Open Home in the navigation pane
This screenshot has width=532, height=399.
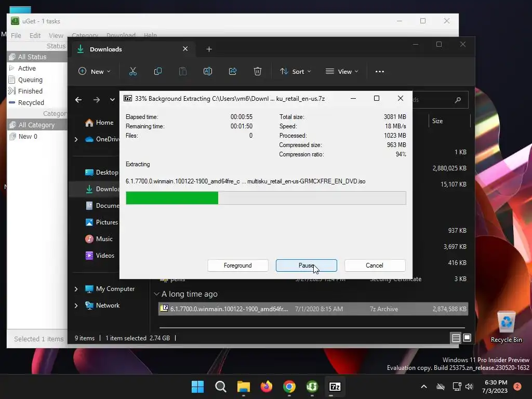99,123
